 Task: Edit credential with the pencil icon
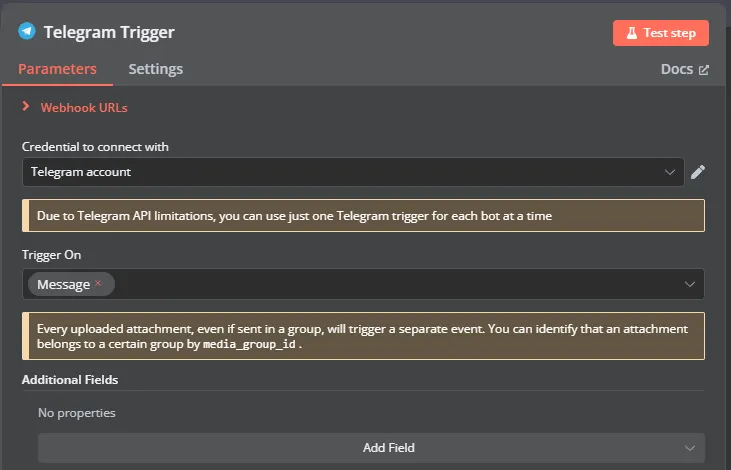(697, 172)
